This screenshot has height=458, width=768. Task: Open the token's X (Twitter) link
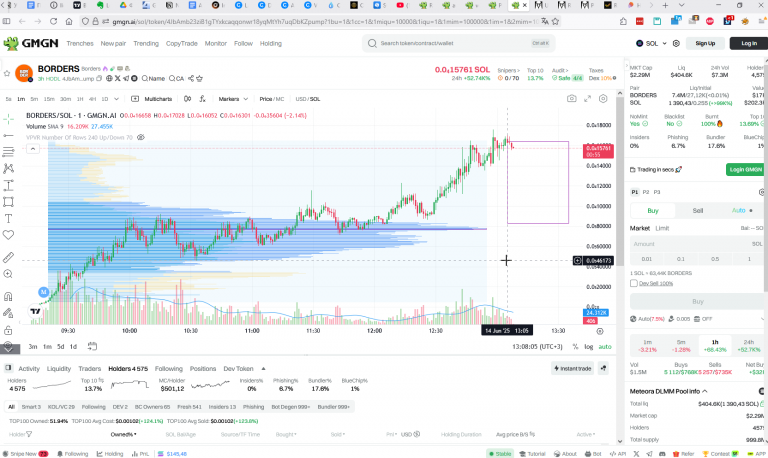[118, 78]
